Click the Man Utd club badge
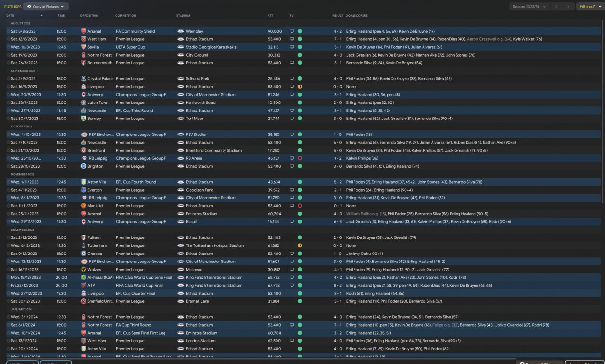 [84, 206]
